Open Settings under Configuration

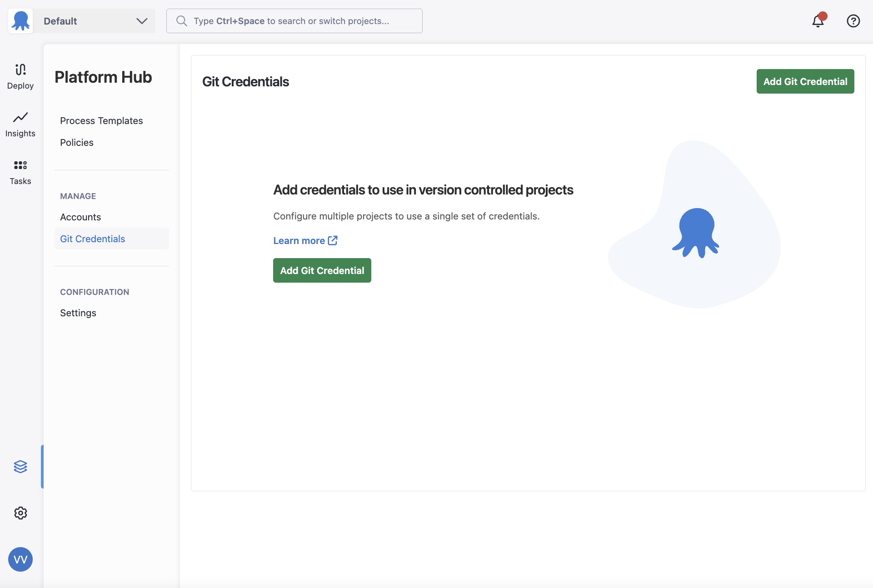click(x=78, y=313)
